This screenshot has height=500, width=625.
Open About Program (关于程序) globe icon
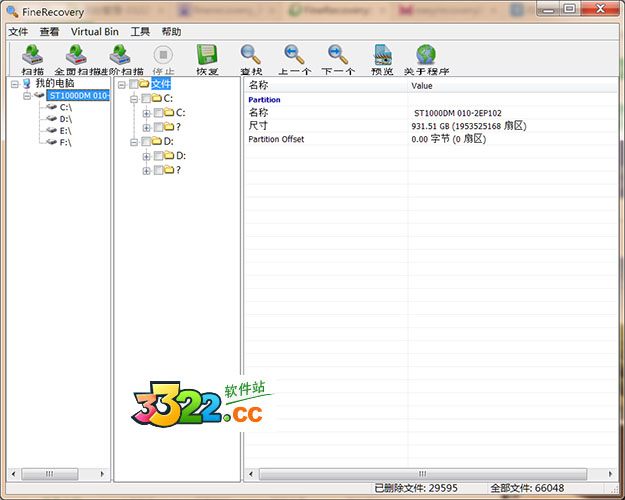tap(426, 55)
